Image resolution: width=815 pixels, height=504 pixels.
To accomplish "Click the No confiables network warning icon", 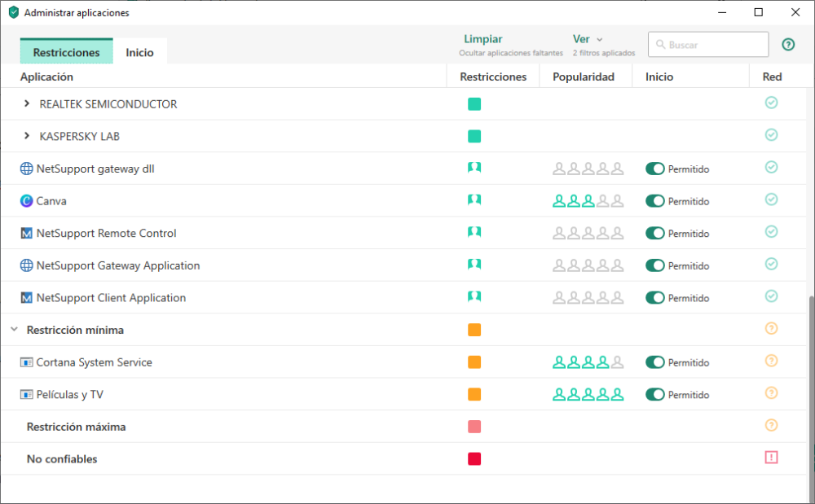I will [x=771, y=458].
